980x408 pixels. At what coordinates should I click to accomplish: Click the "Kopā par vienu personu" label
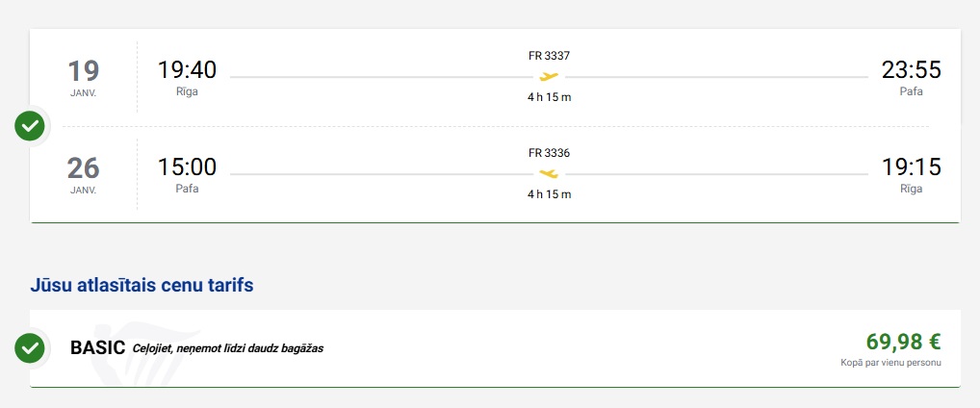click(x=890, y=363)
